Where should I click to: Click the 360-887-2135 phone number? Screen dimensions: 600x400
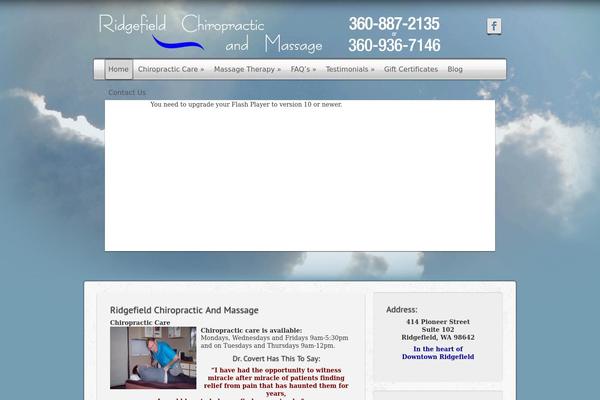coord(394,24)
